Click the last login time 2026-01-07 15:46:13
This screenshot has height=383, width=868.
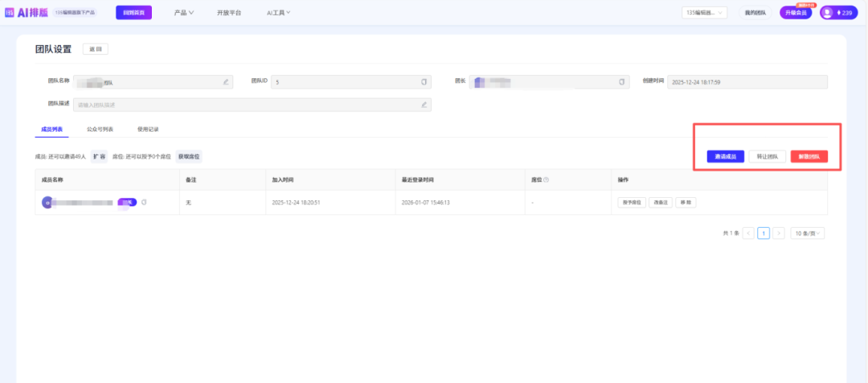[x=426, y=202]
